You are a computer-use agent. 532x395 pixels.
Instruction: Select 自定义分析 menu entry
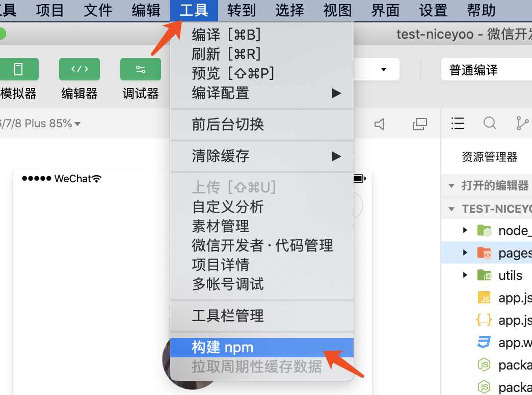tap(262, 207)
